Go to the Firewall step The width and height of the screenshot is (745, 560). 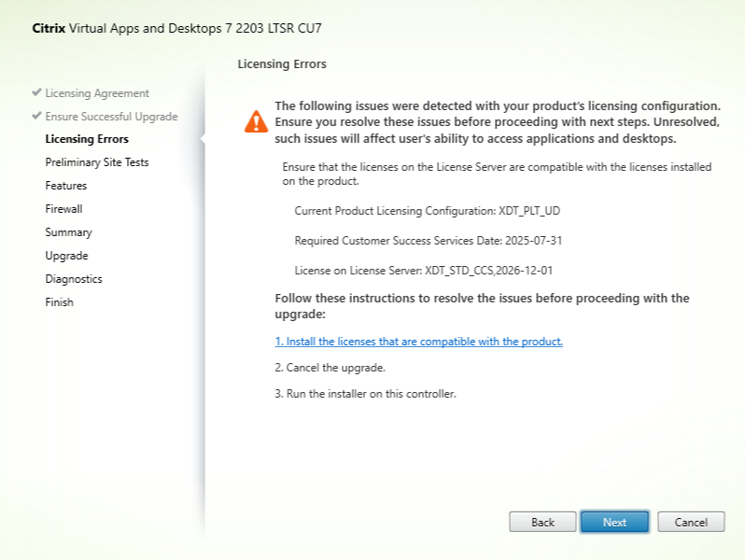click(x=63, y=209)
